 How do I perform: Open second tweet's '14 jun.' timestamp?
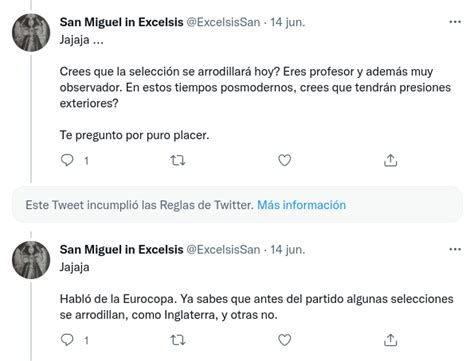tap(287, 249)
